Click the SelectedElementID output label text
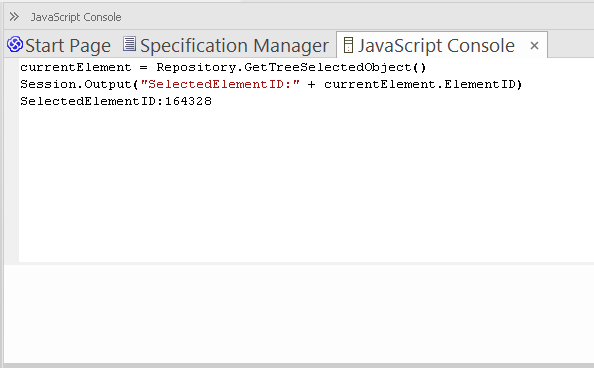 tap(92, 101)
